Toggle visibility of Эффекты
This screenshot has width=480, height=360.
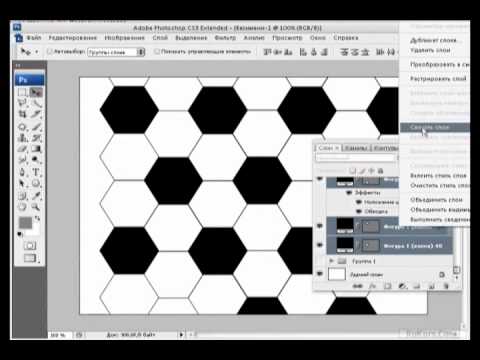349,193
